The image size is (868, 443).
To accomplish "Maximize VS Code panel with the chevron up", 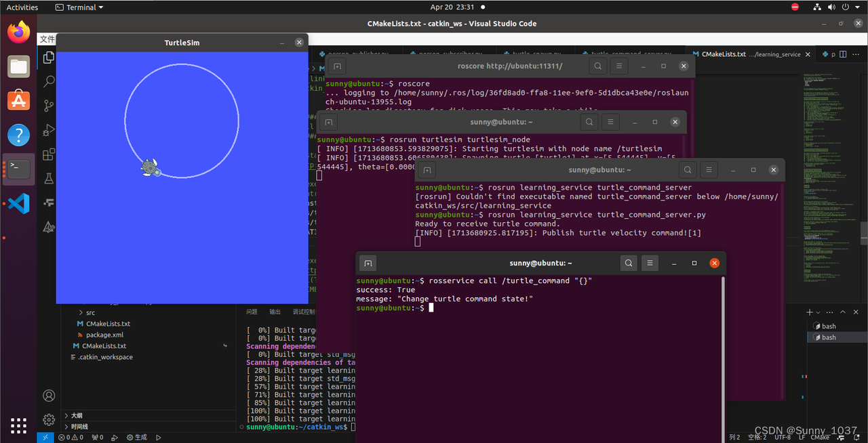I will click(844, 312).
